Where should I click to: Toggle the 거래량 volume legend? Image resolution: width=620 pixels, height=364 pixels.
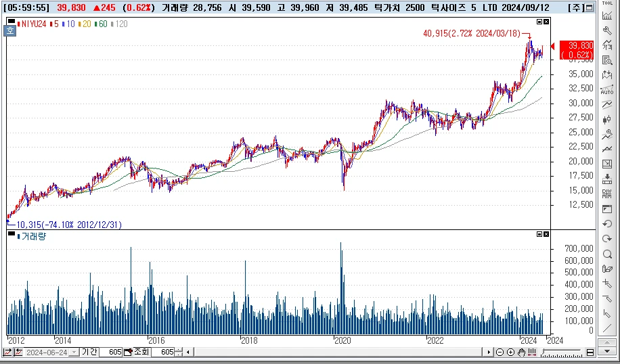(32, 236)
